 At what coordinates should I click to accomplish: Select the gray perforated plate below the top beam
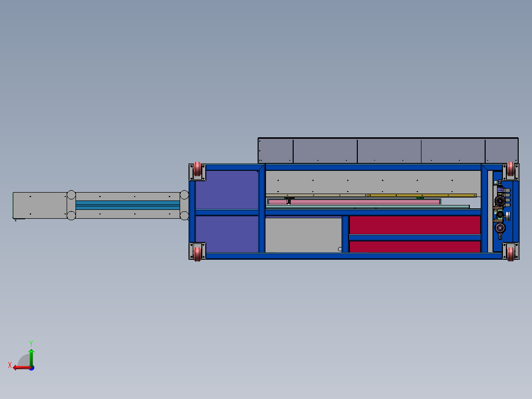click(x=373, y=182)
